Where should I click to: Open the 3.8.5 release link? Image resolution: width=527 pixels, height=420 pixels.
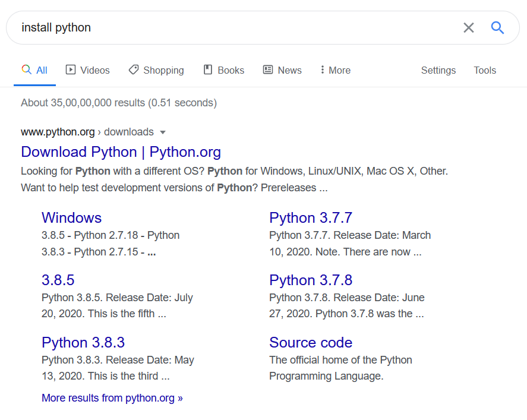tap(58, 280)
